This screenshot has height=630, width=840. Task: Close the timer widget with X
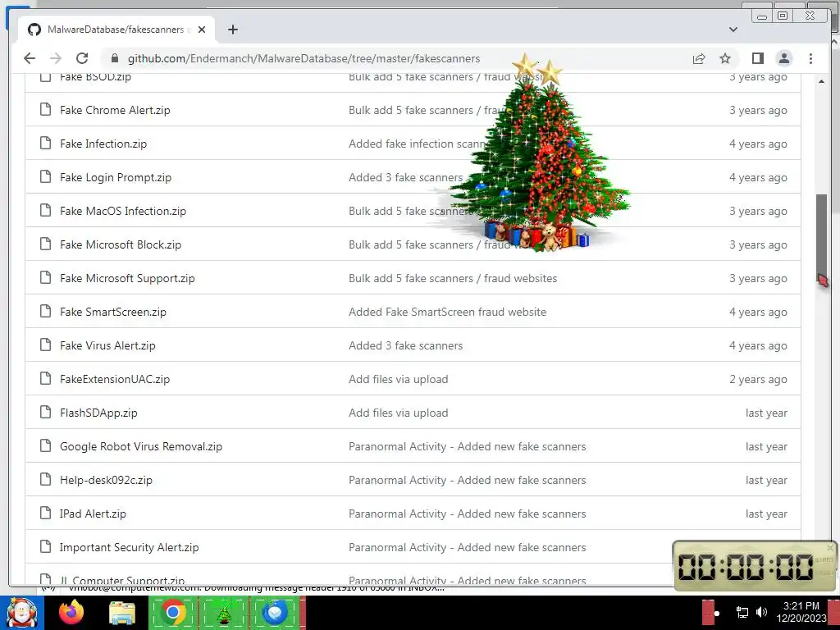(x=830, y=547)
